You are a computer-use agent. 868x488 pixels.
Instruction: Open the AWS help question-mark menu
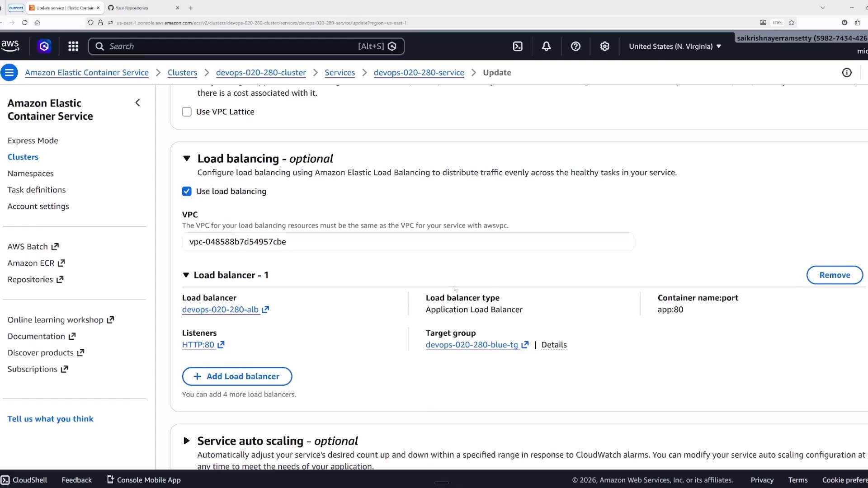[x=576, y=46]
